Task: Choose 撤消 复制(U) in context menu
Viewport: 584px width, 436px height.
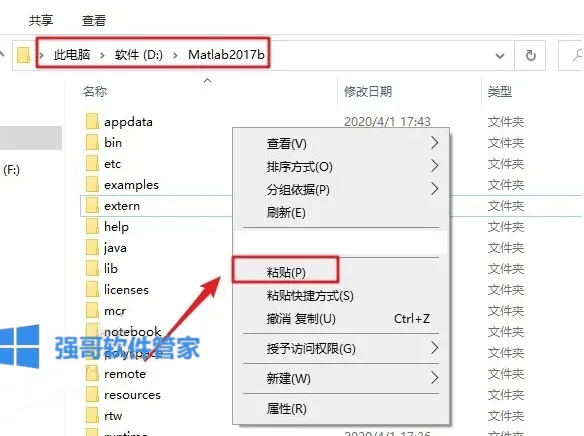Action: pyautogui.click(x=341, y=319)
